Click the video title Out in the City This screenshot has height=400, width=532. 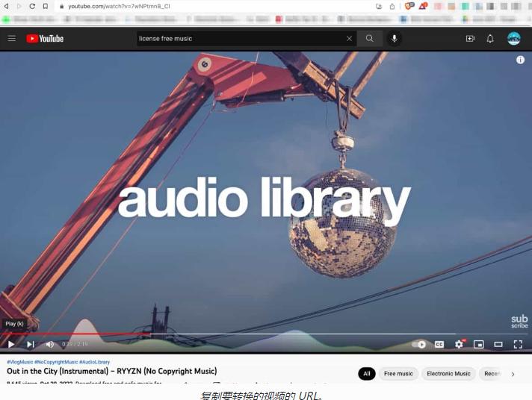(x=112, y=371)
